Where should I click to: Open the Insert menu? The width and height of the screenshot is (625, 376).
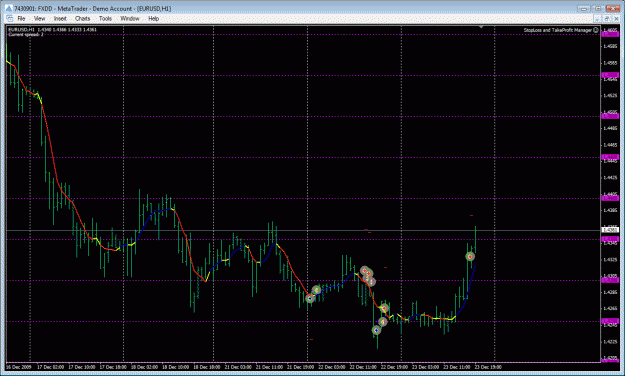pyautogui.click(x=60, y=19)
